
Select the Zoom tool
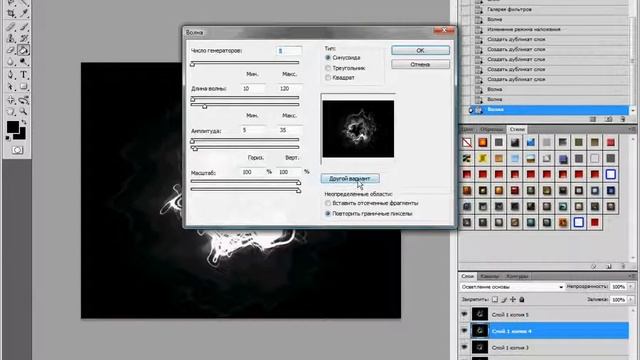[24, 111]
